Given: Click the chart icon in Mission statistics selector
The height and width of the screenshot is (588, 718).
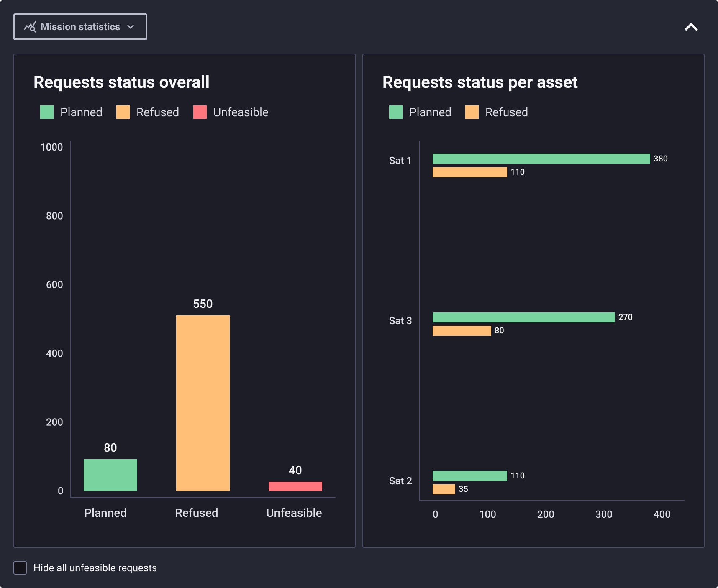Looking at the screenshot, I should [30, 27].
